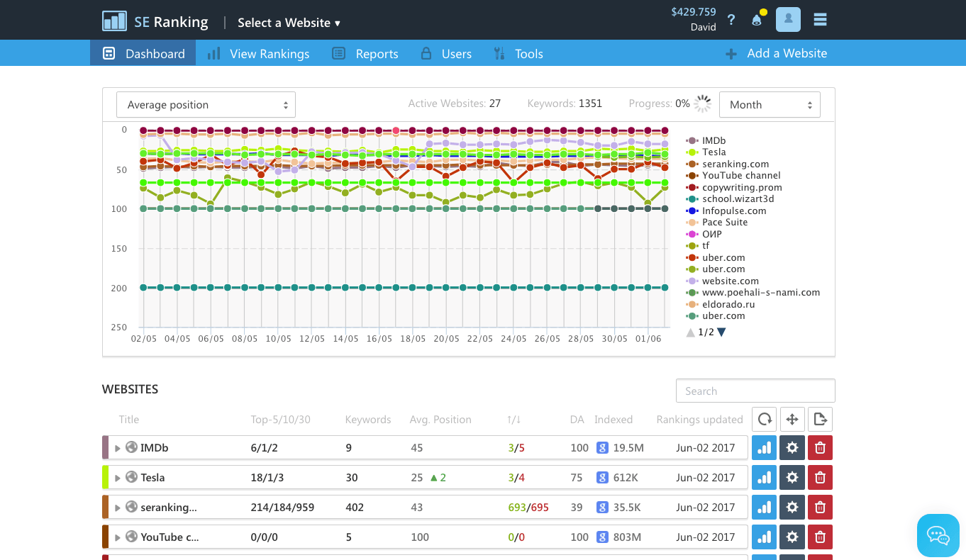Screen dimensions: 966x560
Task: Toggle eldorado.ru series in legend
Action: coord(721,304)
